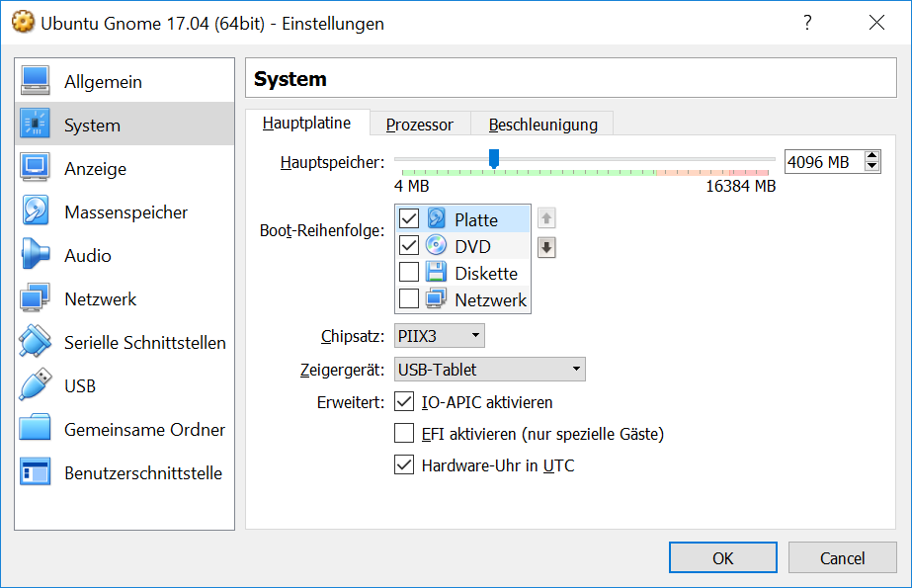Move boot device down with arrow button

pos(546,248)
